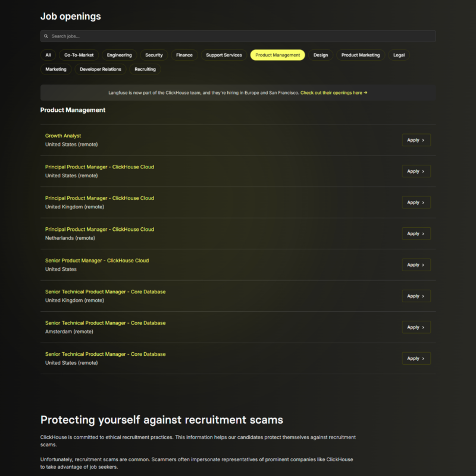Show Legal job openings
This screenshot has height=476, width=476.
pyautogui.click(x=399, y=55)
